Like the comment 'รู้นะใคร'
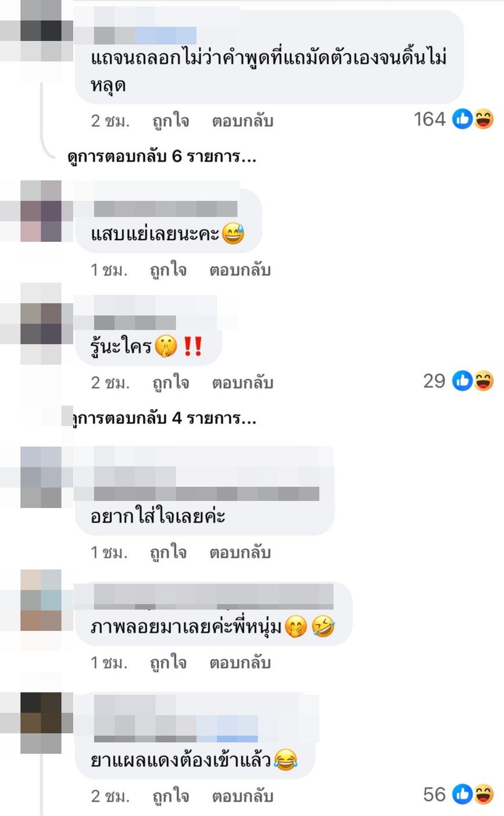This screenshot has width=504, height=816. click(x=171, y=383)
